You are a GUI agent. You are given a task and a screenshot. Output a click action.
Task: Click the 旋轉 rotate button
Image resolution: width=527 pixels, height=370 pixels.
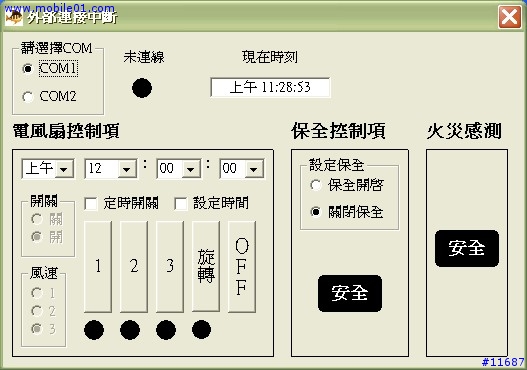(x=206, y=266)
